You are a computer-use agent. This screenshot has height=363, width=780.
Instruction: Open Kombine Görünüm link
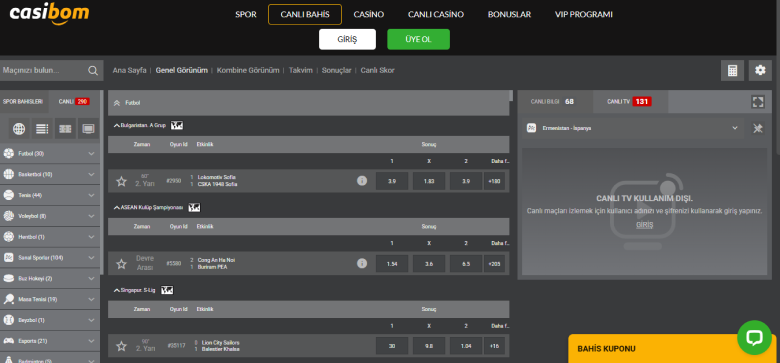click(x=248, y=71)
